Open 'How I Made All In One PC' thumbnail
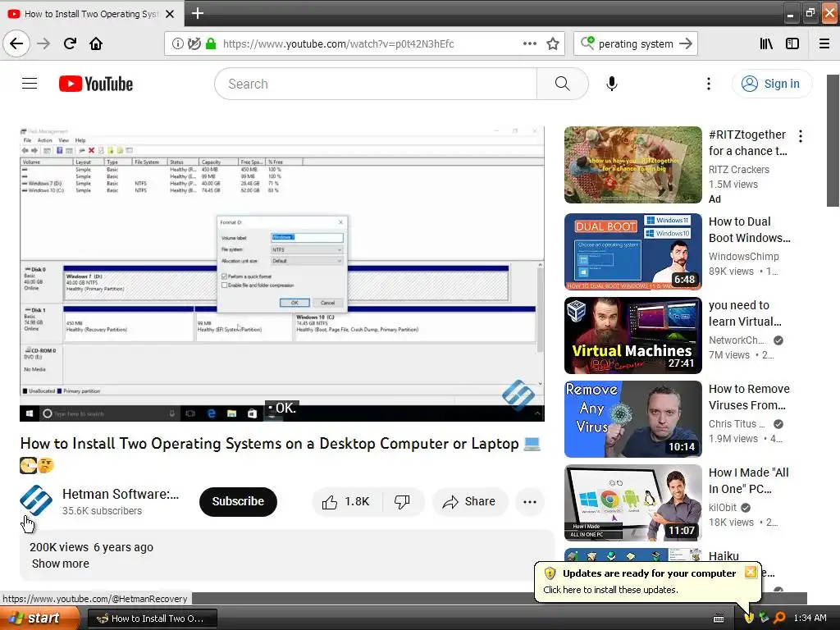 [632, 503]
